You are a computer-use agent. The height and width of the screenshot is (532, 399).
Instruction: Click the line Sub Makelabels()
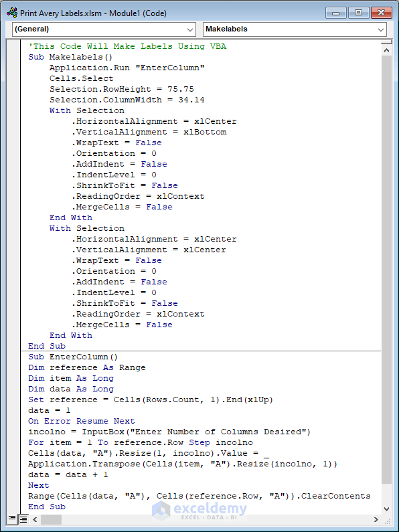(x=70, y=57)
